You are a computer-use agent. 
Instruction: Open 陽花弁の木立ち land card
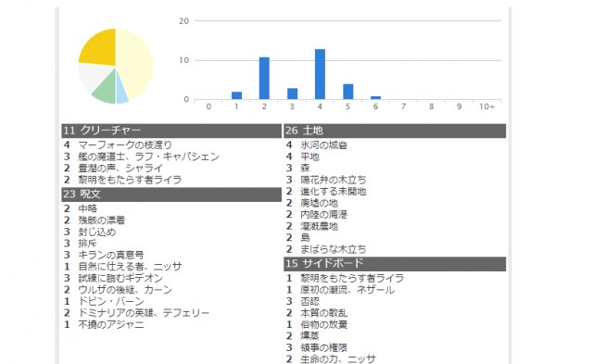point(334,180)
